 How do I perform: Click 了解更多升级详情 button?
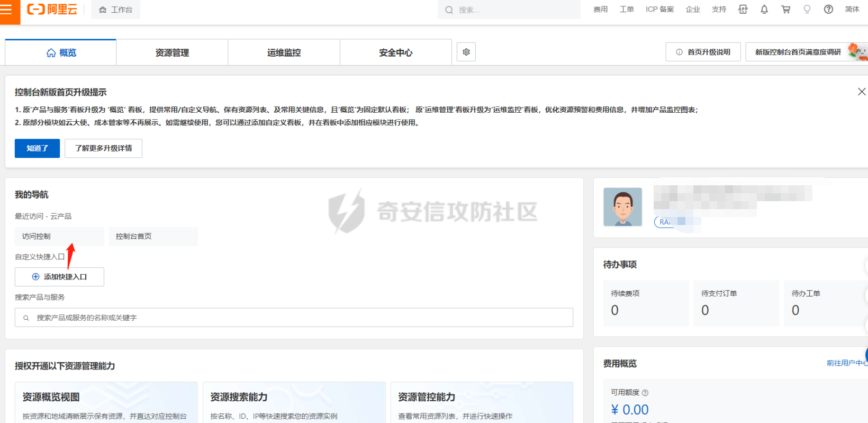[103, 148]
